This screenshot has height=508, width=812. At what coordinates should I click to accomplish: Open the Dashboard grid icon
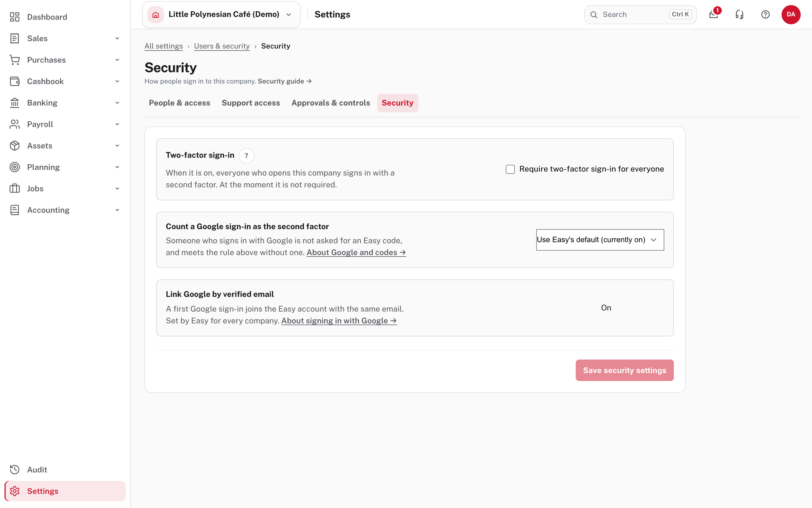14,17
